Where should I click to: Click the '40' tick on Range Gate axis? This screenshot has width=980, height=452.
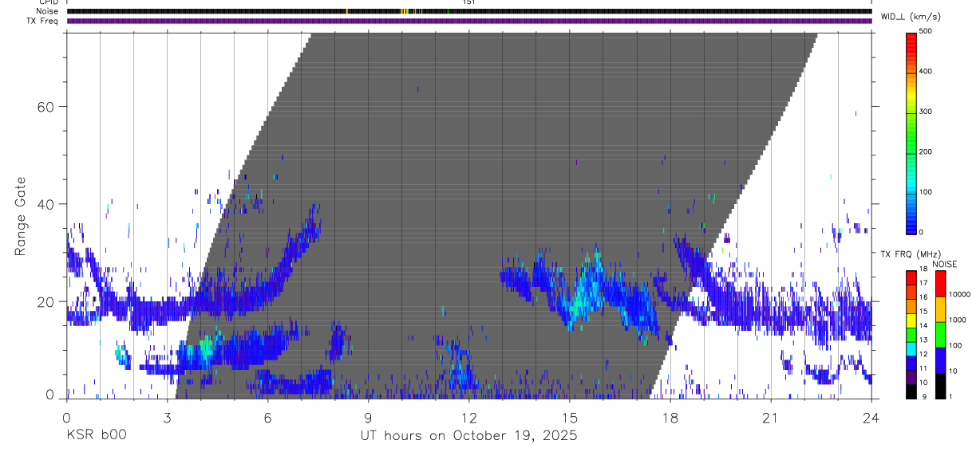pos(47,204)
